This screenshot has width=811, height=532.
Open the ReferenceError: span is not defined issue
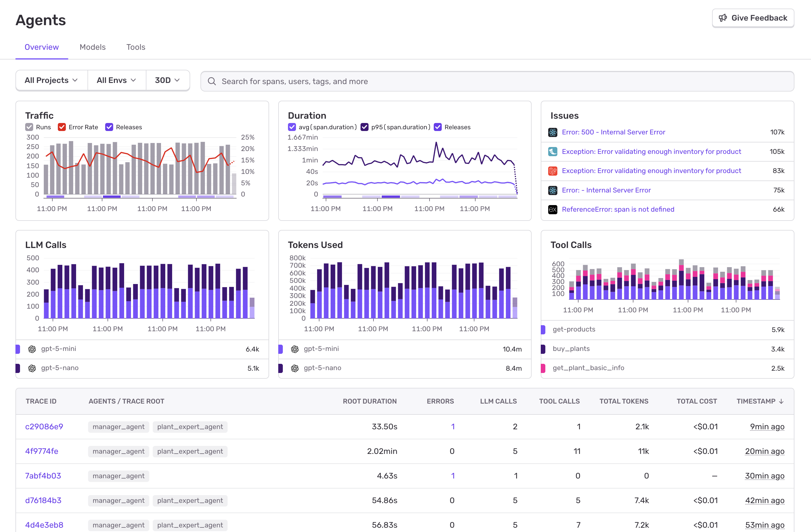[x=618, y=209]
